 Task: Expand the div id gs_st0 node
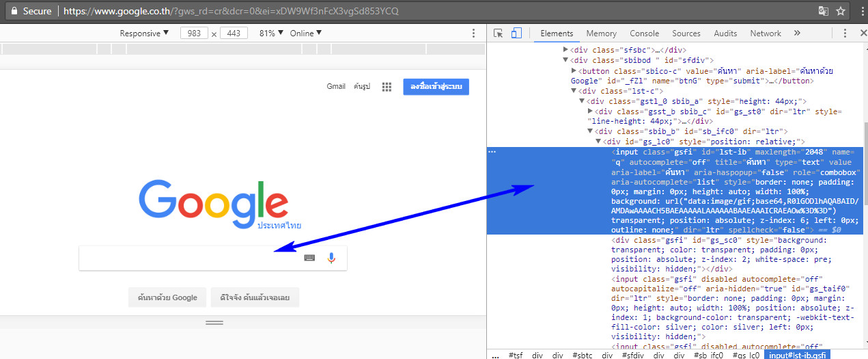590,111
